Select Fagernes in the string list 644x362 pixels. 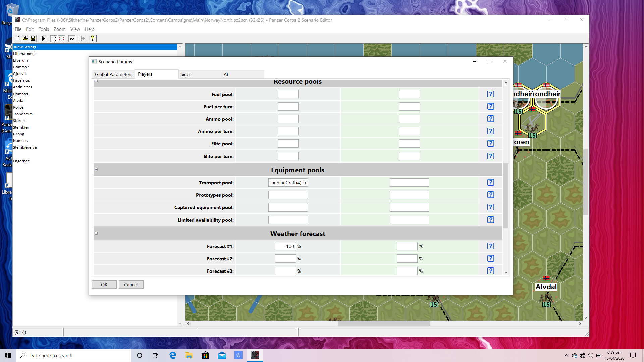click(x=21, y=161)
